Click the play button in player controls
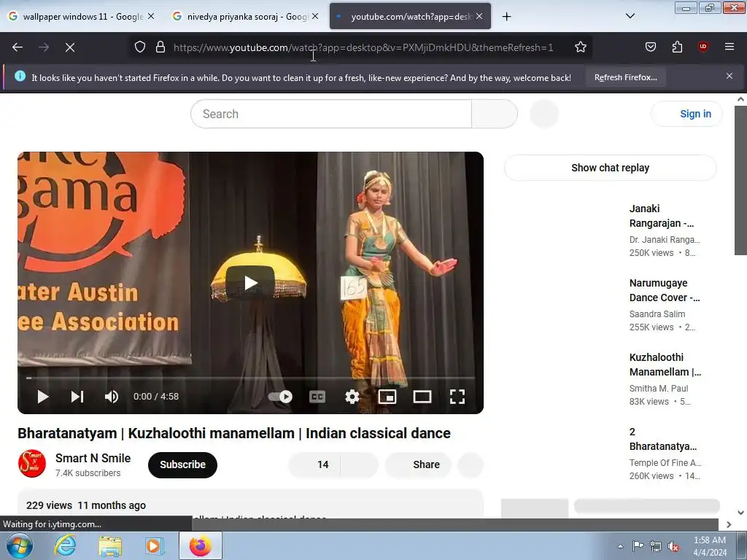 pos(43,397)
